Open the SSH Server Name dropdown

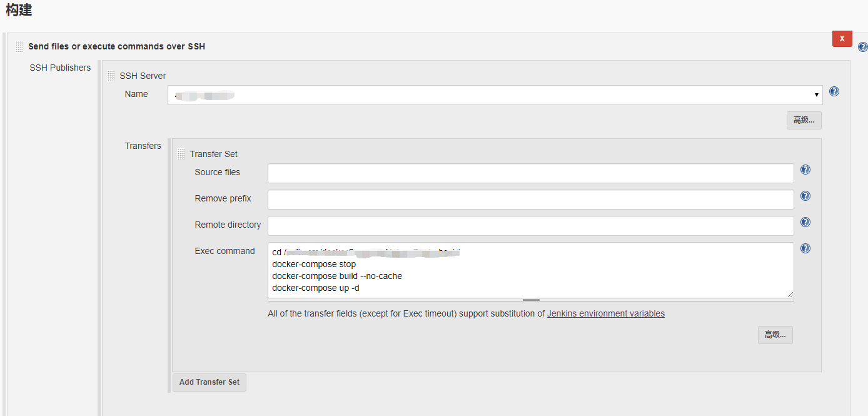tap(495, 95)
